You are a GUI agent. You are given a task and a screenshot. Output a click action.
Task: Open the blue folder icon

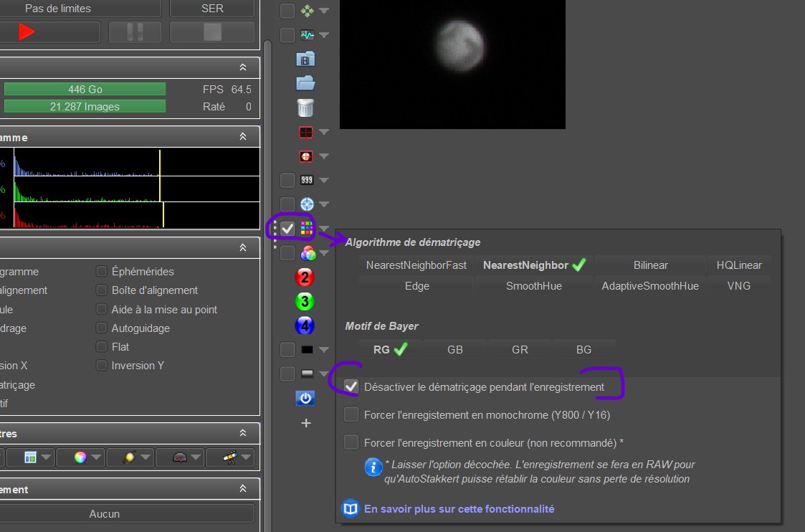305,82
